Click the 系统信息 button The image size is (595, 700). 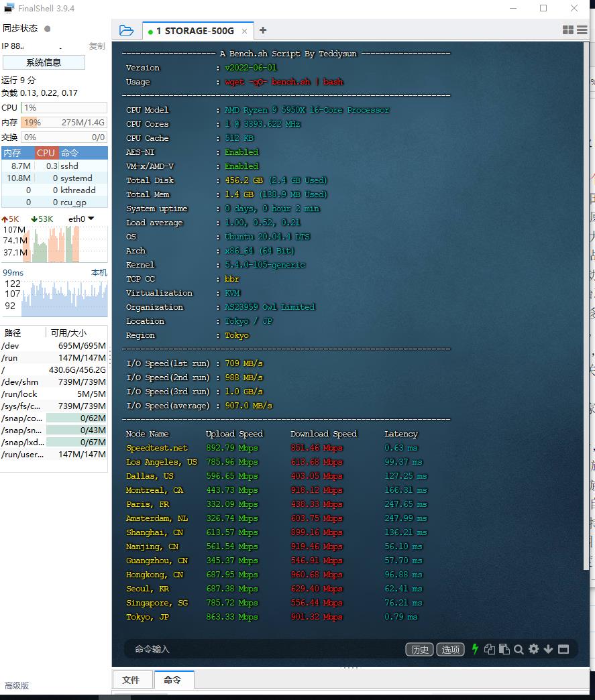pyautogui.click(x=44, y=62)
